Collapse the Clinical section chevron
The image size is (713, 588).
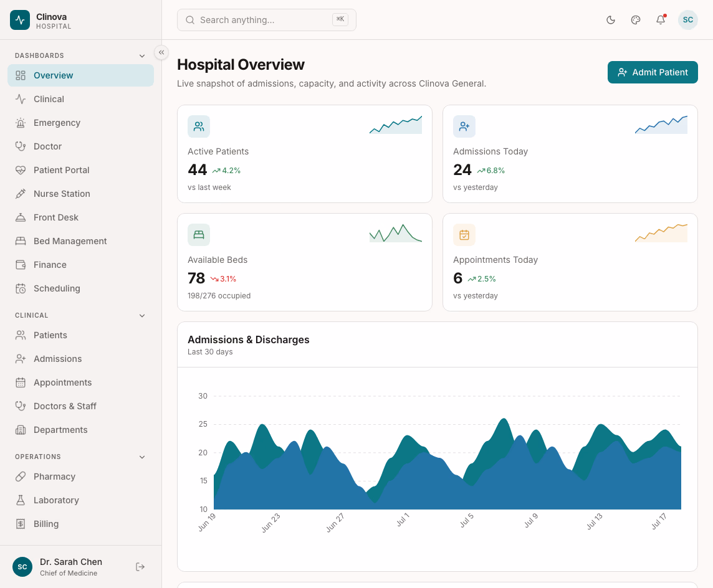[142, 316]
